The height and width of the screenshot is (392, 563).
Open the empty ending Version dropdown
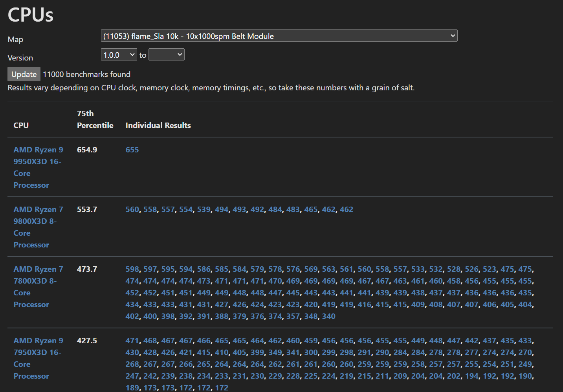[166, 54]
